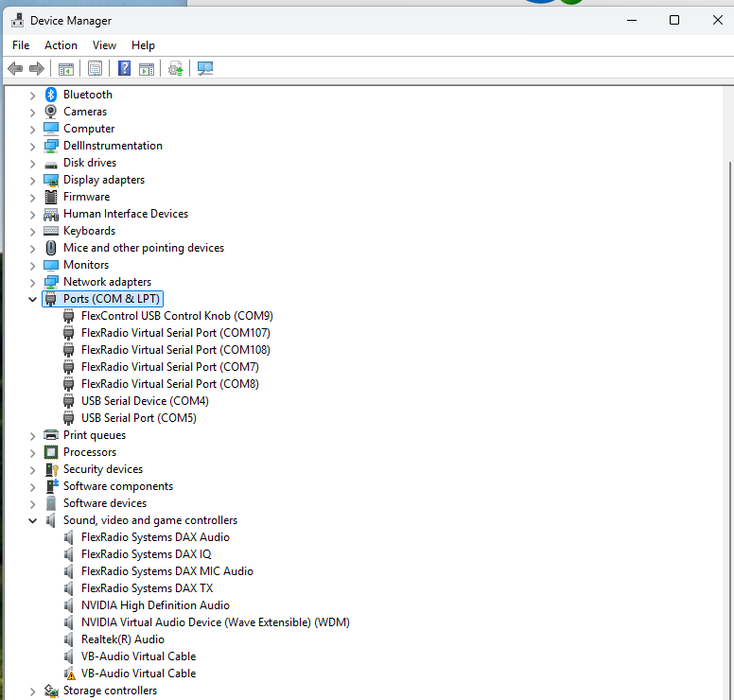Expand the Computer category
Image resolution: width=734 pixels, height=700 pixels.
32,130
